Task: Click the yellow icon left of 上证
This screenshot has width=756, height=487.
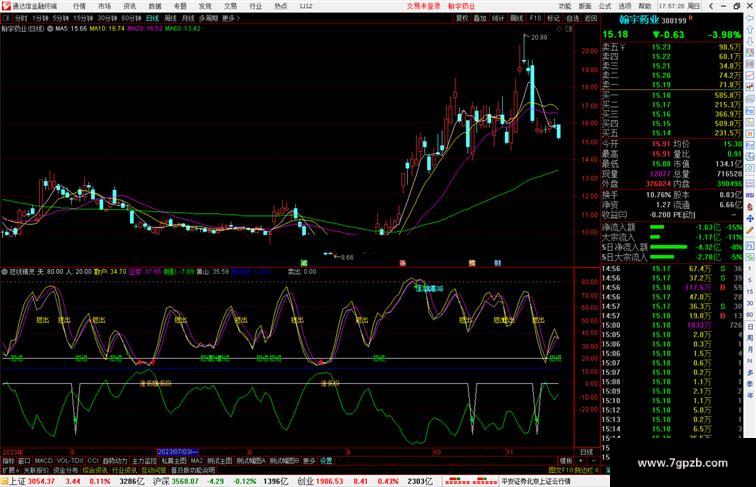Action: tap(4, 481)
